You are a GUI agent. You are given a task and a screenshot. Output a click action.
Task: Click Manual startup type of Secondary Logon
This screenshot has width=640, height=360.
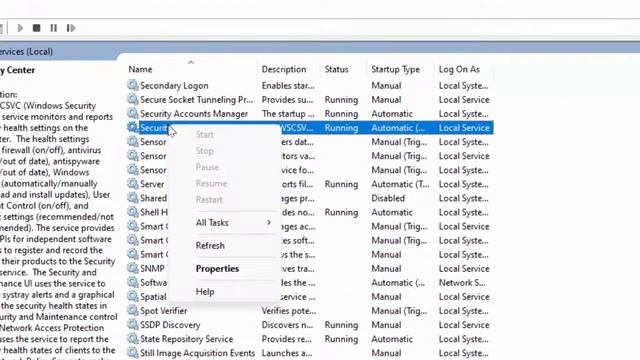386,85
